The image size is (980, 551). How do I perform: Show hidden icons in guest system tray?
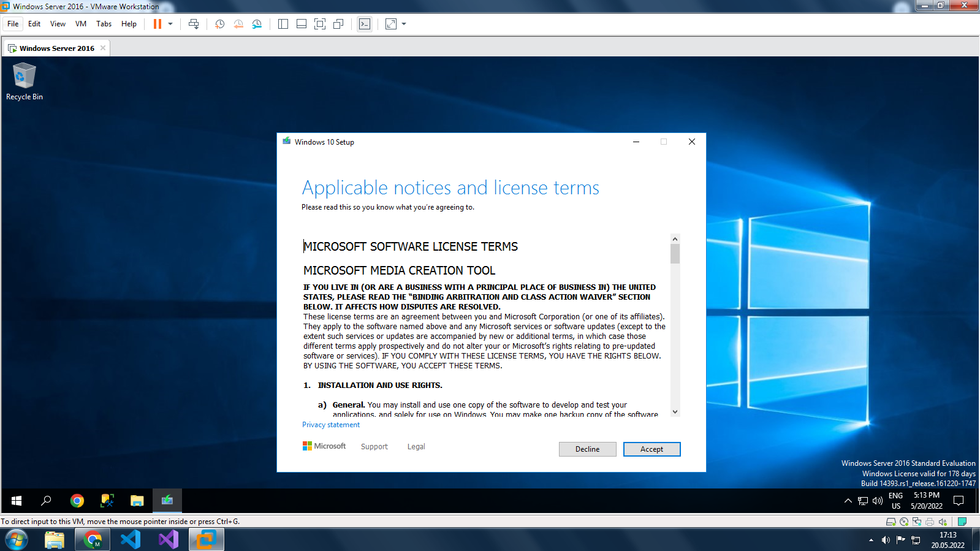(848, 501)
